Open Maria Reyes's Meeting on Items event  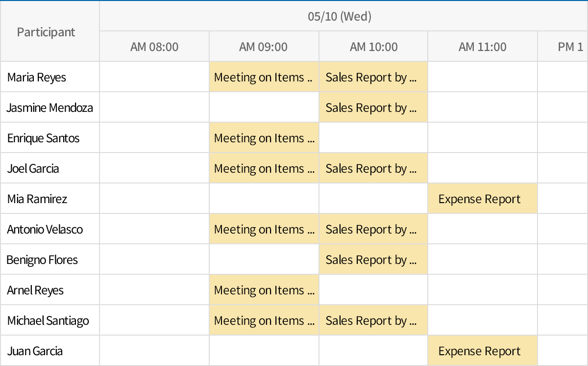click(264, 77)
